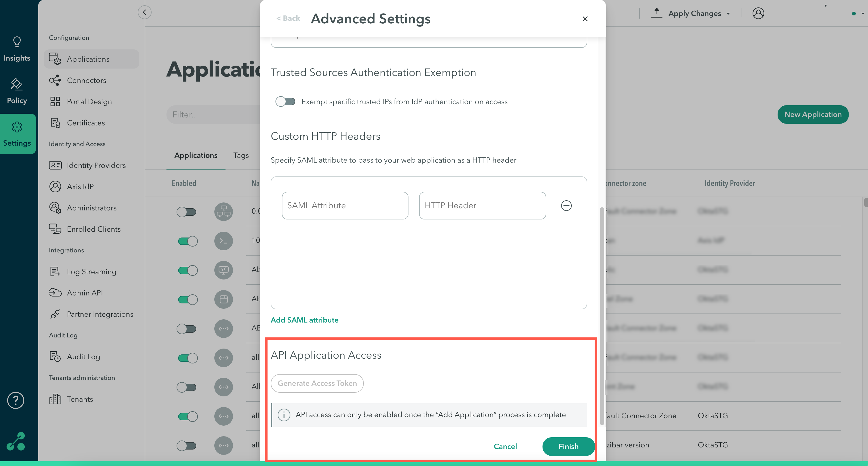Switch to the Applications tab
This screenshot has height=466, width=868.
196,155
